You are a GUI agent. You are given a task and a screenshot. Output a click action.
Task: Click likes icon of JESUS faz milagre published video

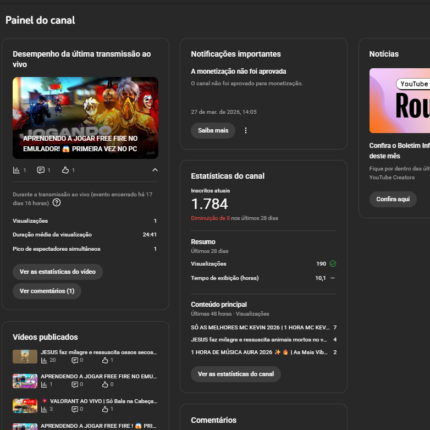105,360
